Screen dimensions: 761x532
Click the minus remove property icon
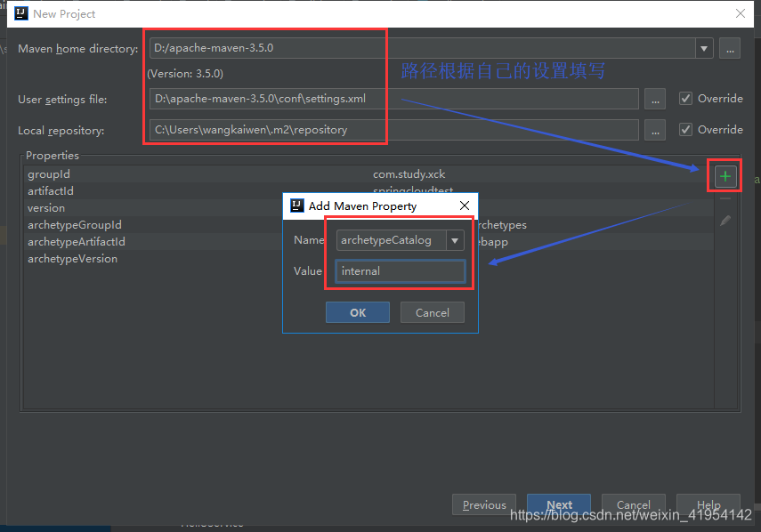(725, 199)
